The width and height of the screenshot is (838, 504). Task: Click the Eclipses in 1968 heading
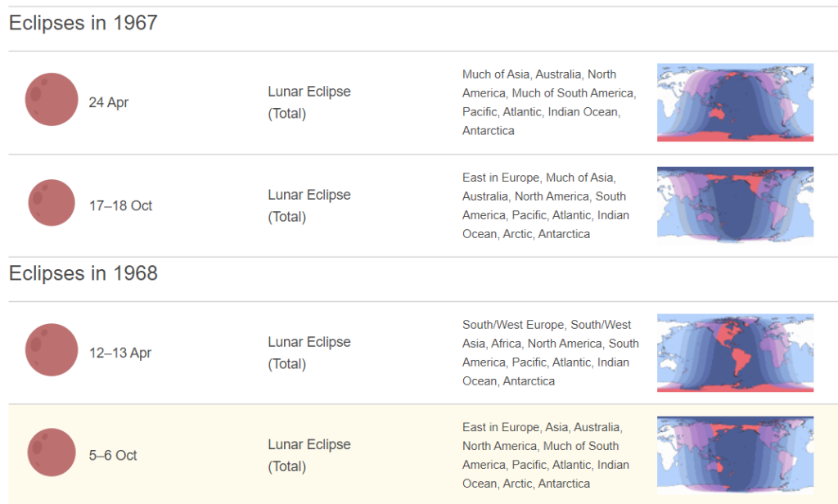pyautogui.click(x=83, y=273)
